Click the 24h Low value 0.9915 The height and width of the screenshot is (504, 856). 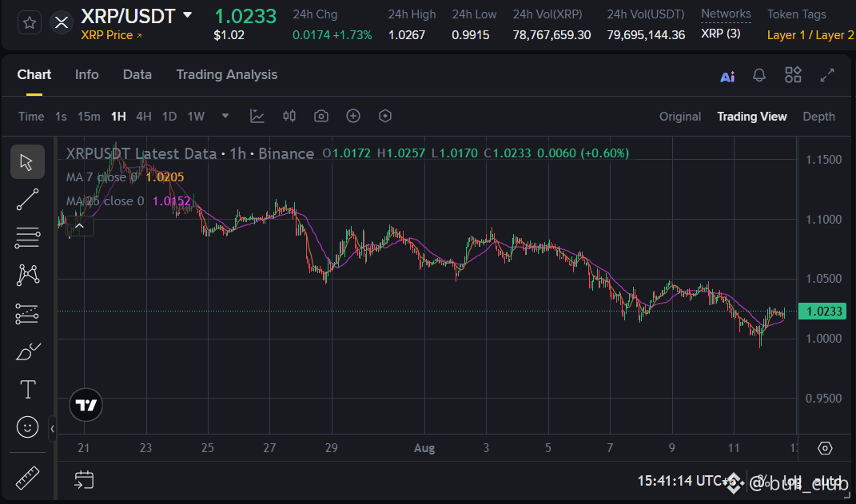coord(470,35)
